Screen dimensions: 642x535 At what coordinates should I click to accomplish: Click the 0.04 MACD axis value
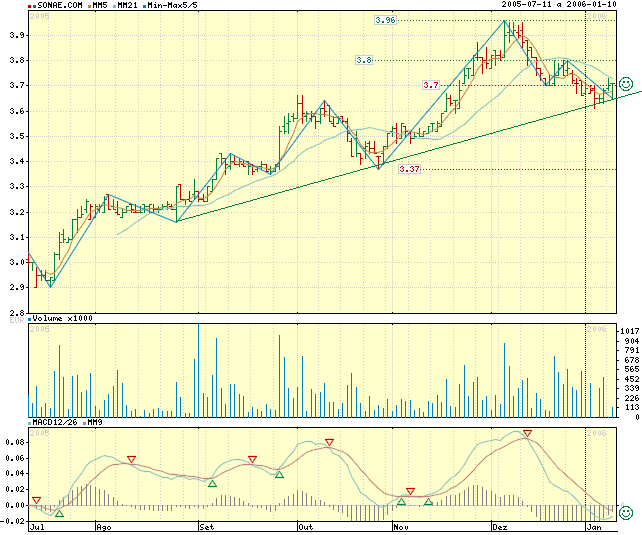click(15, 474)
